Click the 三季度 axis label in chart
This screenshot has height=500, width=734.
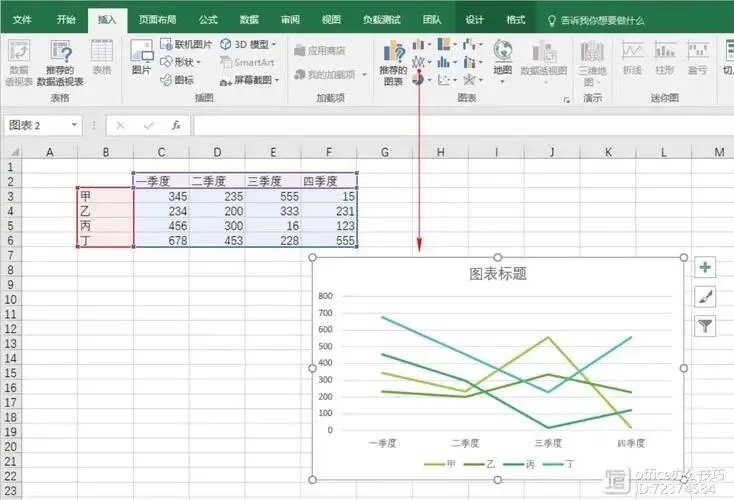click(x=548, y=443)
